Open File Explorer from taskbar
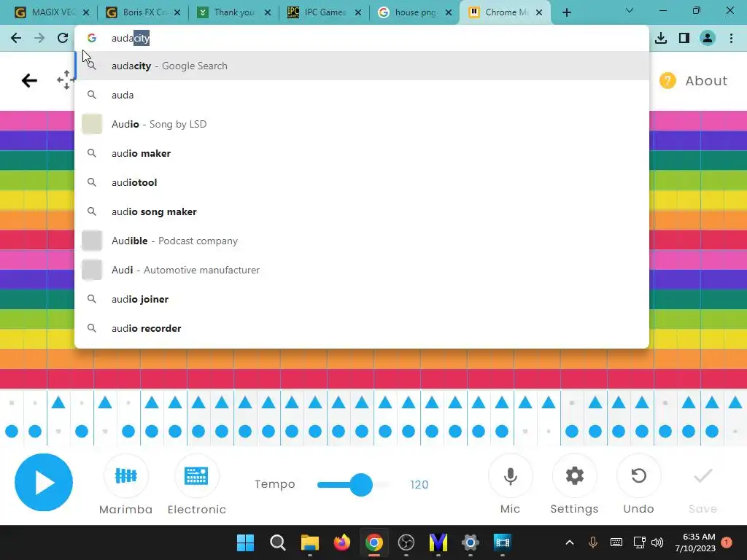The height and width of the screenshot is (560, 747). (309, 542)
